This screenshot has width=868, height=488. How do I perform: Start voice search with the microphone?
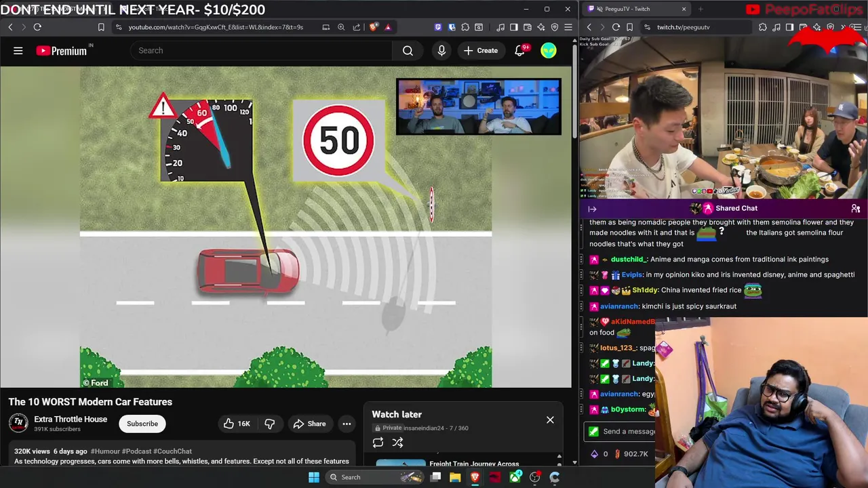tap(441, 51)
